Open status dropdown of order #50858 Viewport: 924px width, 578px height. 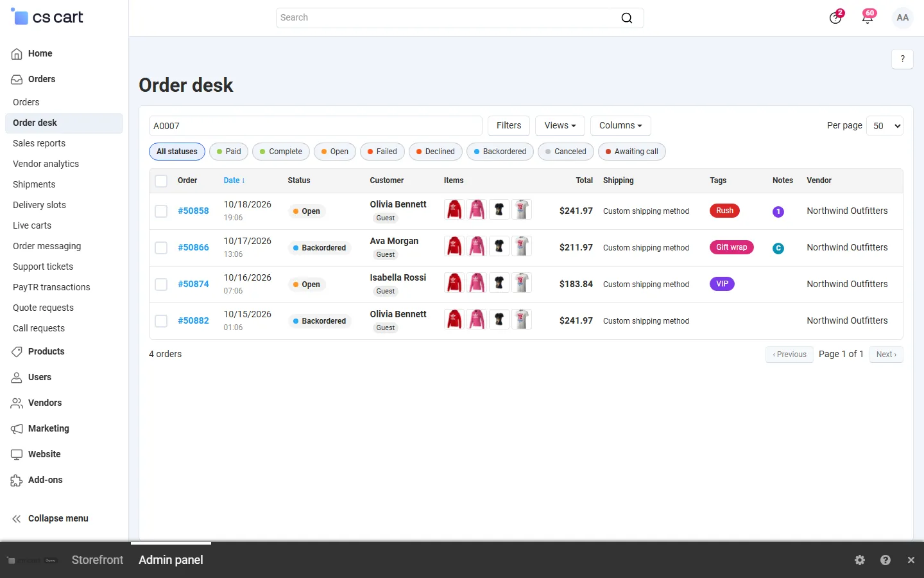click(x=307, y=211)
